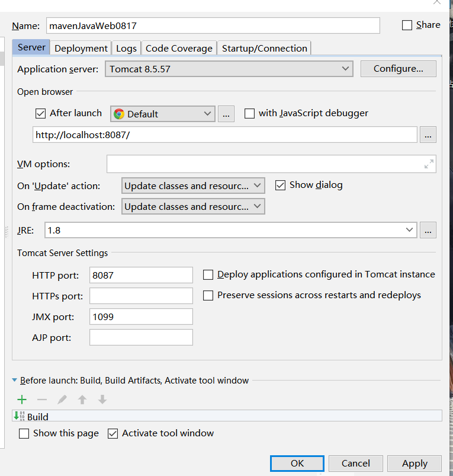Click the URL field http://localhost:8087/
This screenshot has width=453, height=476.
click(224, 135)
